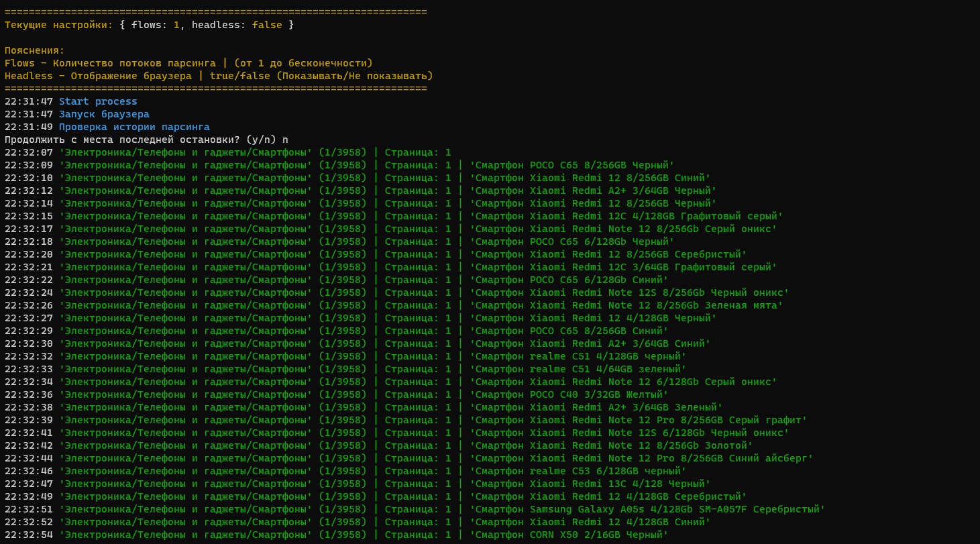Click 'Смартфон Xiaomi Redmi 12 4/128GB Черный'
The height and width of the screenshot is (544, 980).
click(594, 318)
